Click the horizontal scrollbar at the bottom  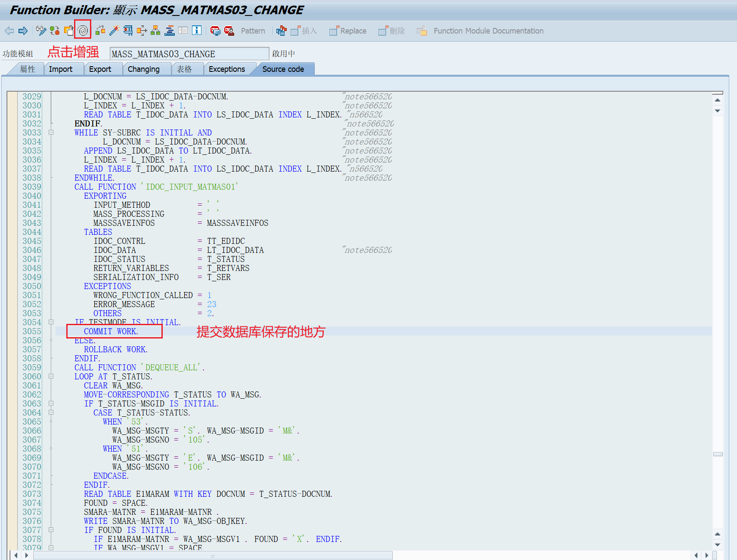pos(211,555)
